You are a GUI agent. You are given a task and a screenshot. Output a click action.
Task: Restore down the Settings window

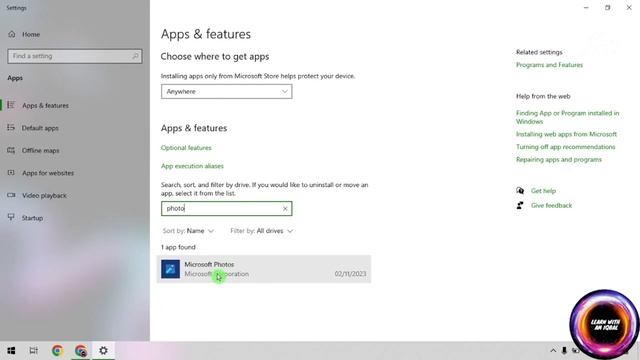point(607,8)
